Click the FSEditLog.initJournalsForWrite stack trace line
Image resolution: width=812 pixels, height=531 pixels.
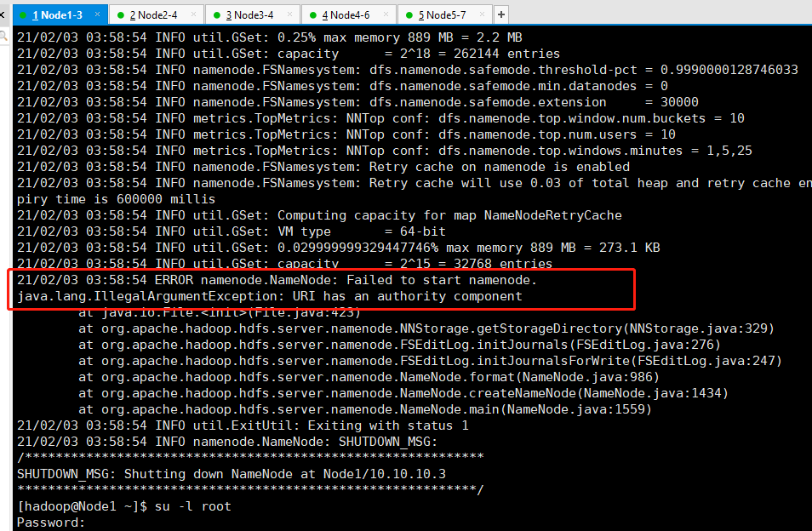[x=430, y=361]
